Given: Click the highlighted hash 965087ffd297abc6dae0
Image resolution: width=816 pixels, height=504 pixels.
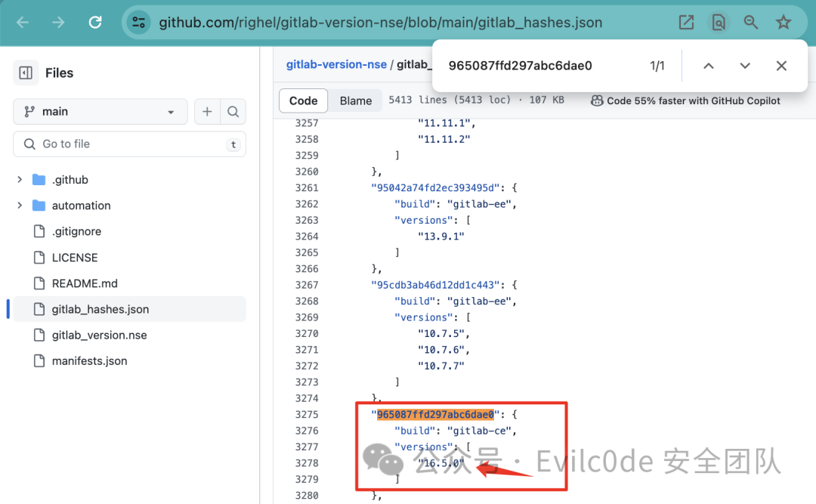Looking at the screenshot, I should (x=435, y=414).
